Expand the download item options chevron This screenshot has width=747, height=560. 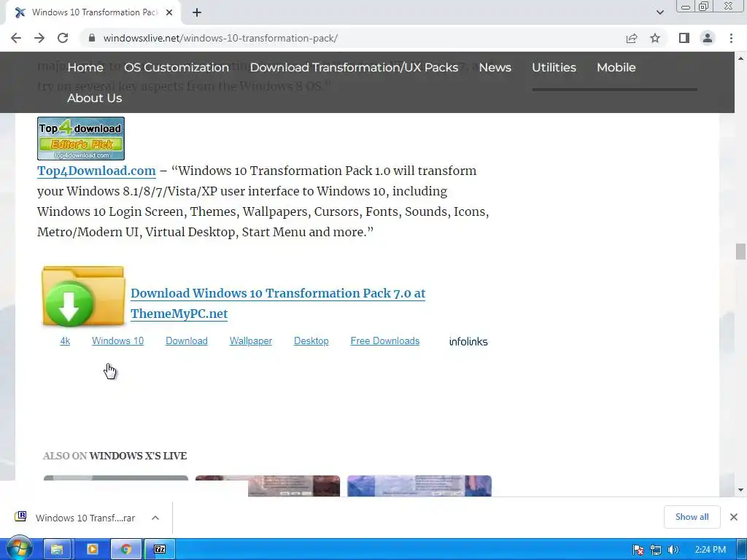tap(155, 518)
